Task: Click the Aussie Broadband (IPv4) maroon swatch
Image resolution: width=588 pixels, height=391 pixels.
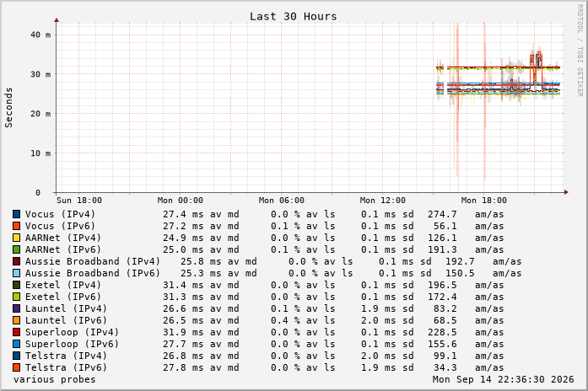Action: (17, 261)
